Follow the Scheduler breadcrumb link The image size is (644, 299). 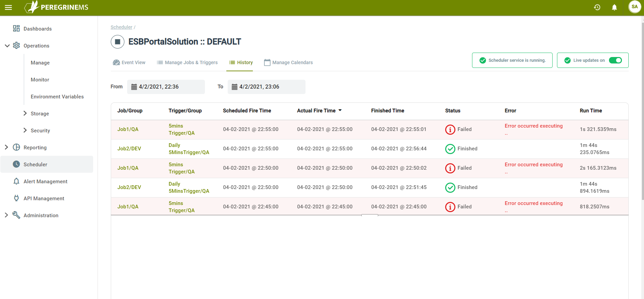click(x=121, y=27)
